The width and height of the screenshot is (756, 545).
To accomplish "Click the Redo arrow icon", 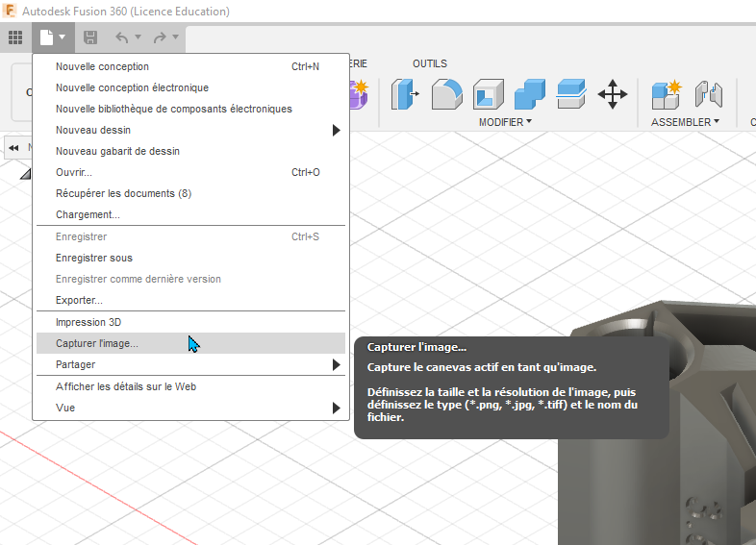I will 160,37.
